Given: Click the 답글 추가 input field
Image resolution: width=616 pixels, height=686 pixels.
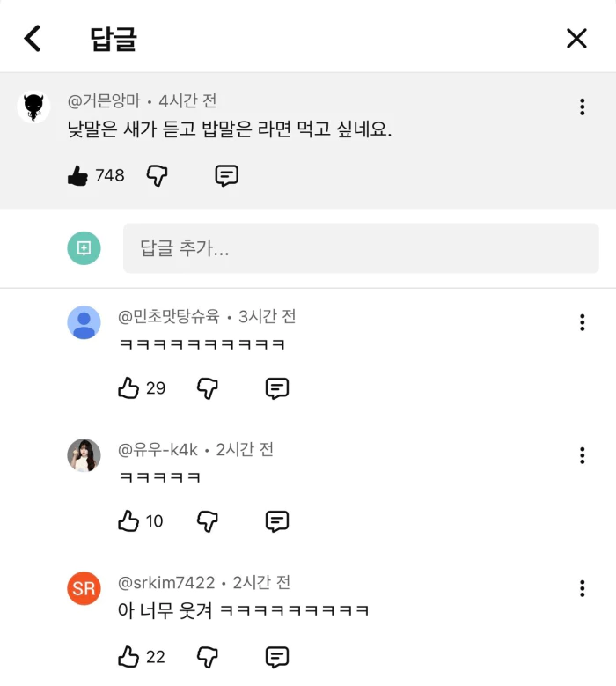Looking at the screenshot, I should point(361,248).
